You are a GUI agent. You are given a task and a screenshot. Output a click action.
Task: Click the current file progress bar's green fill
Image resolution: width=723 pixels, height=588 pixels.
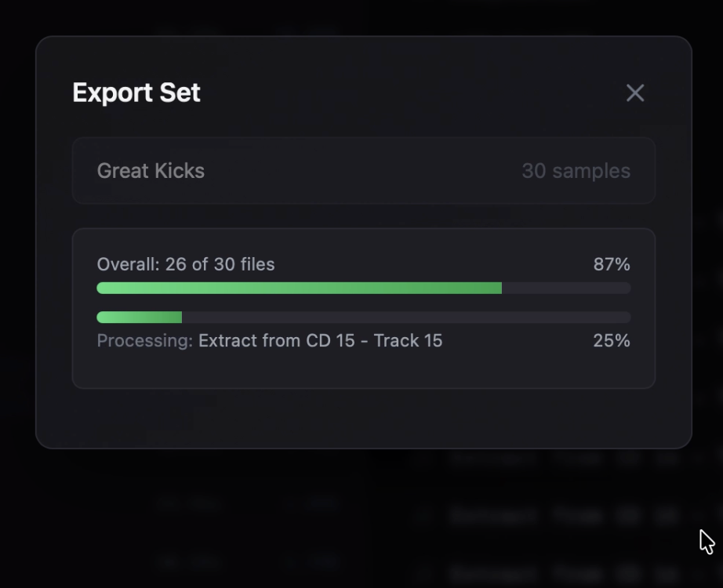140,318
